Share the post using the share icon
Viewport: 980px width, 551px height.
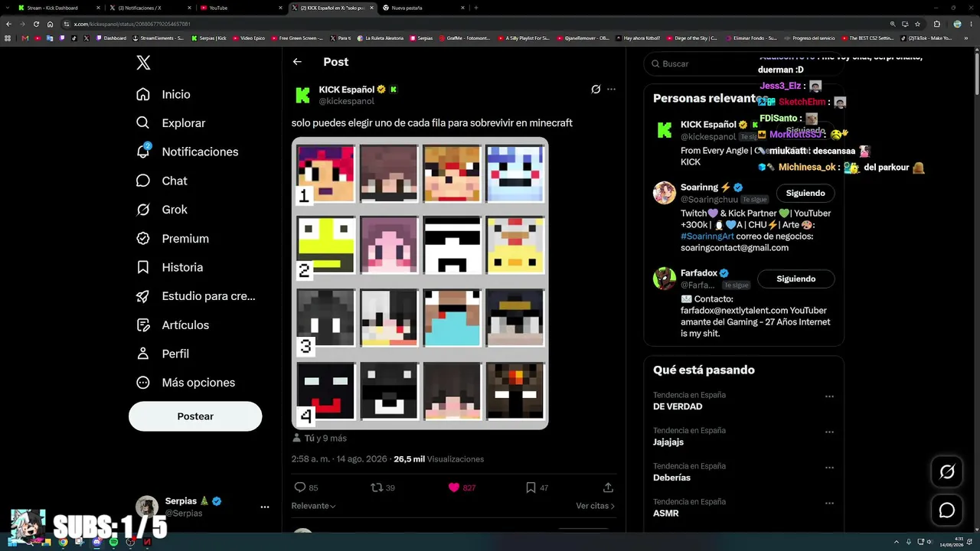coord(608,487)
